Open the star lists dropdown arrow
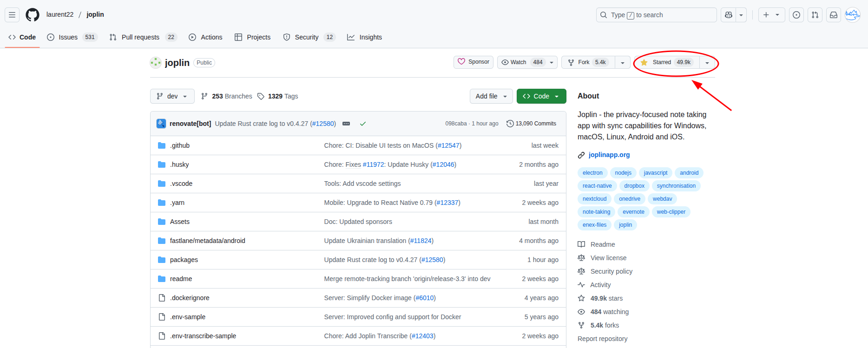868x348 pixels. (x=707, y=62)
